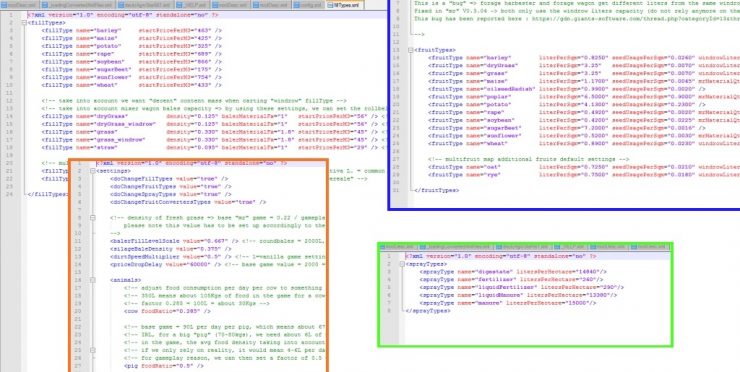Image resolution: width=740 pixels, height=372 pixels.
Task: Click line number 24 beside closing fillTypes tag
Action: 10,194
